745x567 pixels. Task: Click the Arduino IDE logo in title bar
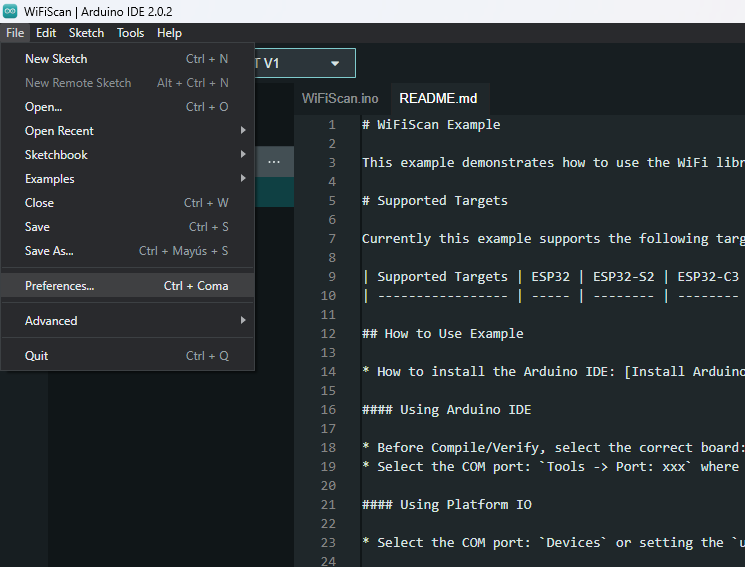(10, 11)
